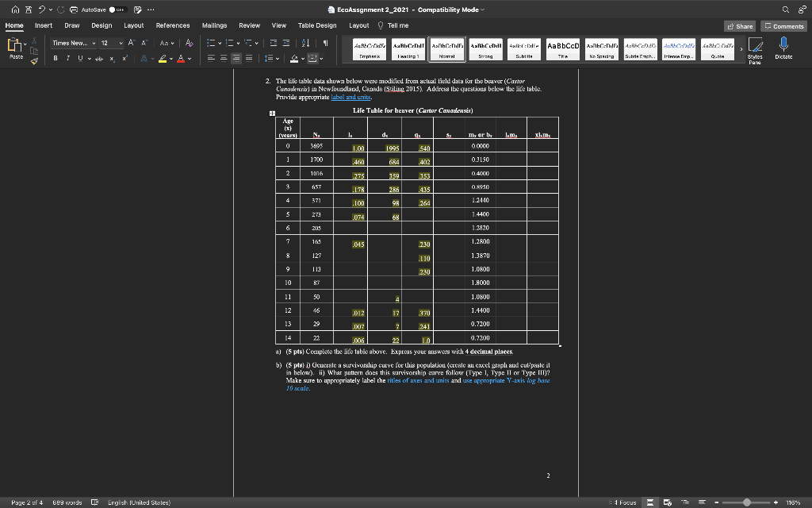Sort text with the A-Z icon
This screenshot has width=812, height=508.
click(x=305, y=43)
